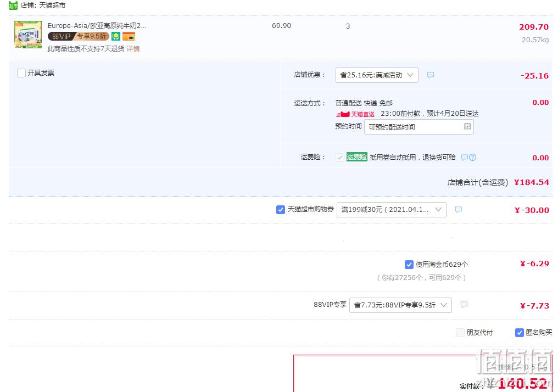The width and height of the screenshot is (558, 392).
Task: Click the message icon beside the 88VIP专享 dropdown
Action: [464, 305]
